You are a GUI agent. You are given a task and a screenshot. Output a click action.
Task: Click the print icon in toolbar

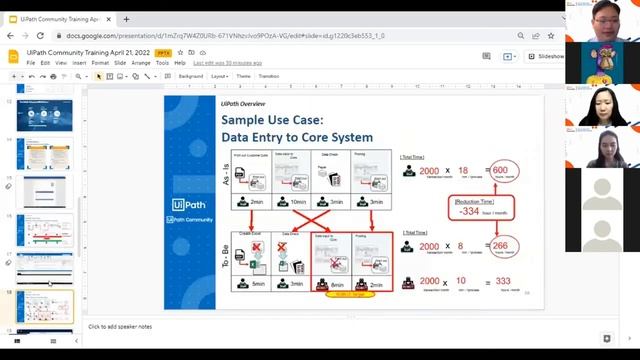(x=53, y=76)
